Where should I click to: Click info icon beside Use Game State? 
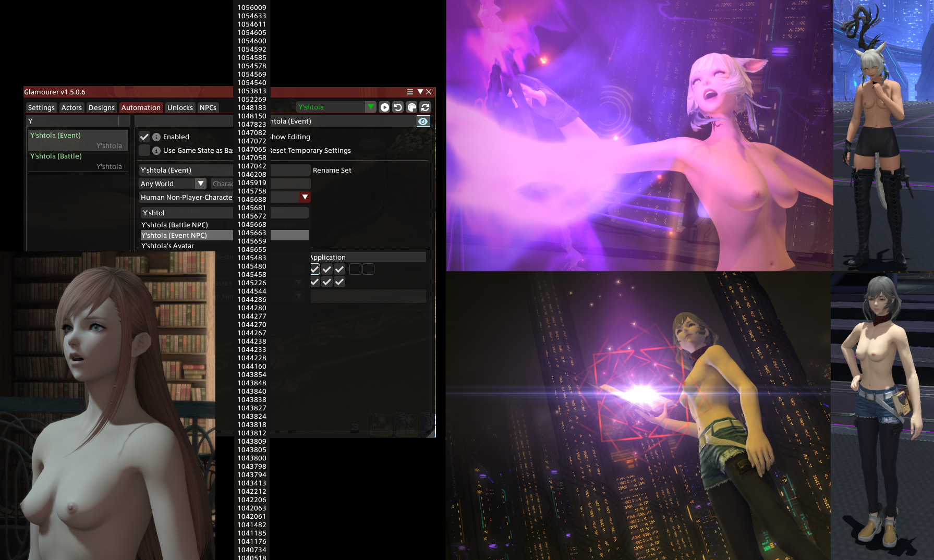[156, 151]
